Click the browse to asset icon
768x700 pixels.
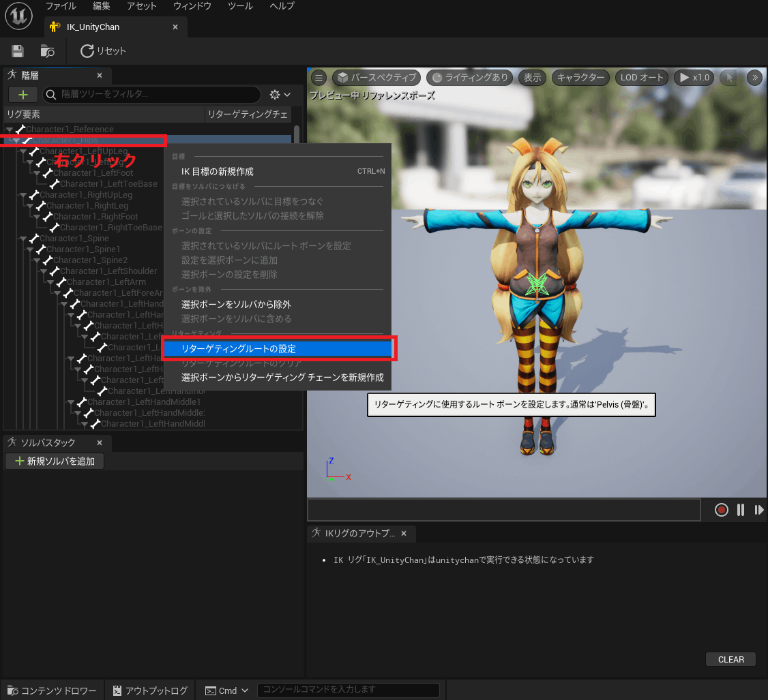point(48,51)
